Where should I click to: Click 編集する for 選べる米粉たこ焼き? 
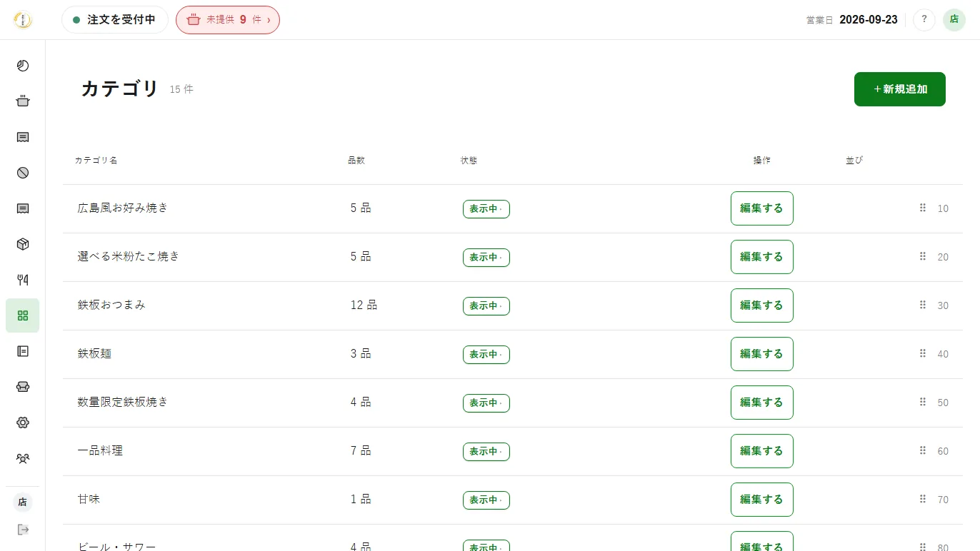tap(762, 257)
